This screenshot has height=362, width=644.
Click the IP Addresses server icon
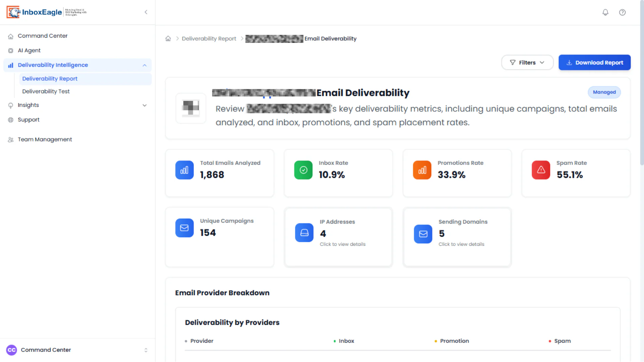(x=304, y=233)
